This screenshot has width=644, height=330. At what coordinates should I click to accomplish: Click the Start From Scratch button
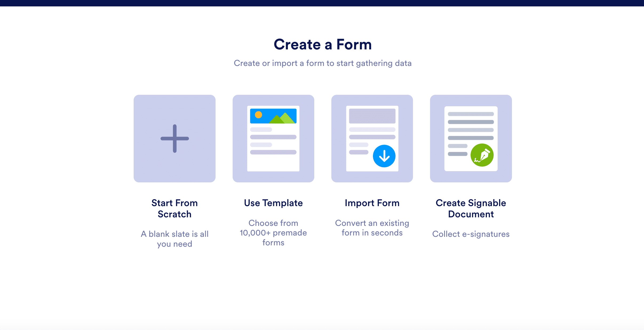coord(174,138)
